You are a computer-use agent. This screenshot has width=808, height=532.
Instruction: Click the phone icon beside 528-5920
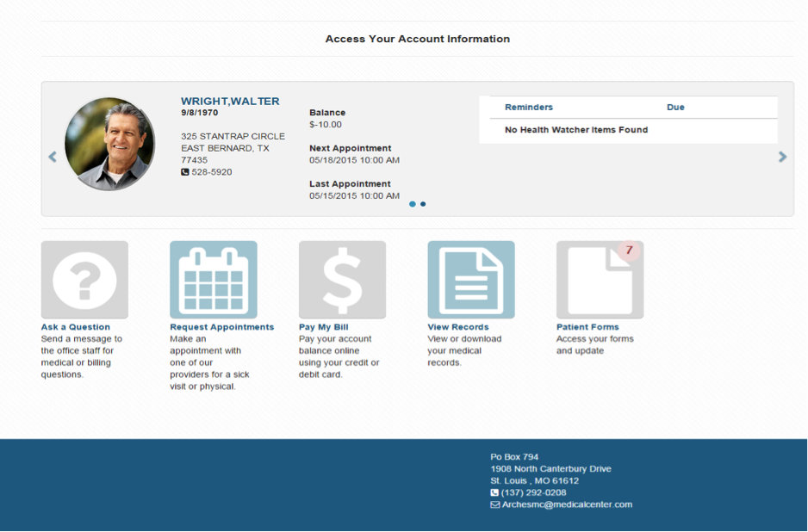(185, 172)
